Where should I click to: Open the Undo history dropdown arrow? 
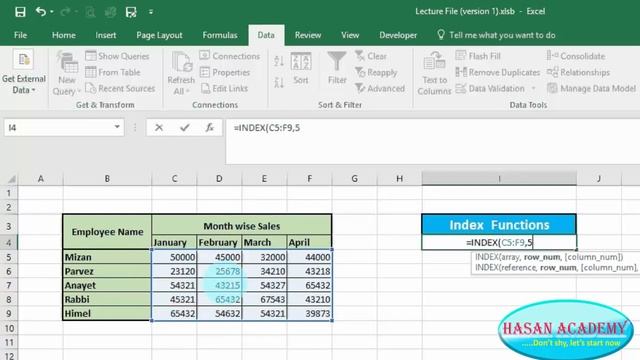(x=52, y=12)
